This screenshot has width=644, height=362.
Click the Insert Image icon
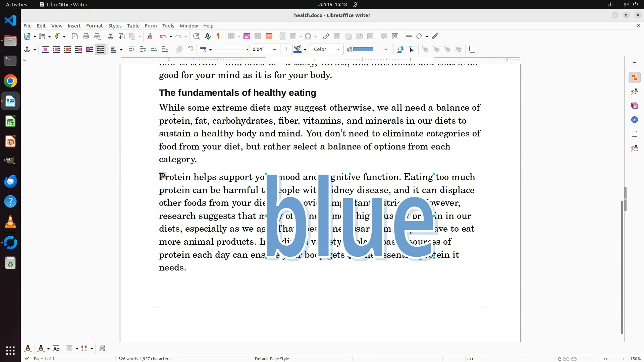(247, 36)
